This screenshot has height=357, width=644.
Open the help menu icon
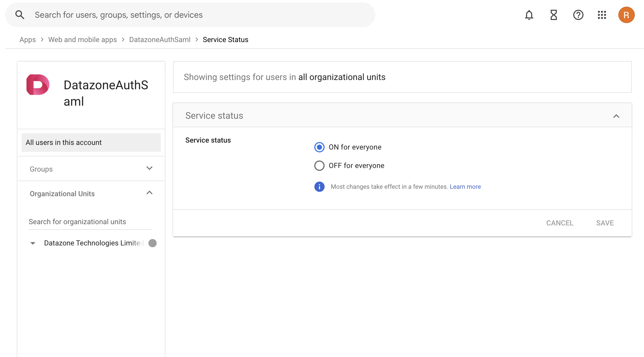coord(578,15)
